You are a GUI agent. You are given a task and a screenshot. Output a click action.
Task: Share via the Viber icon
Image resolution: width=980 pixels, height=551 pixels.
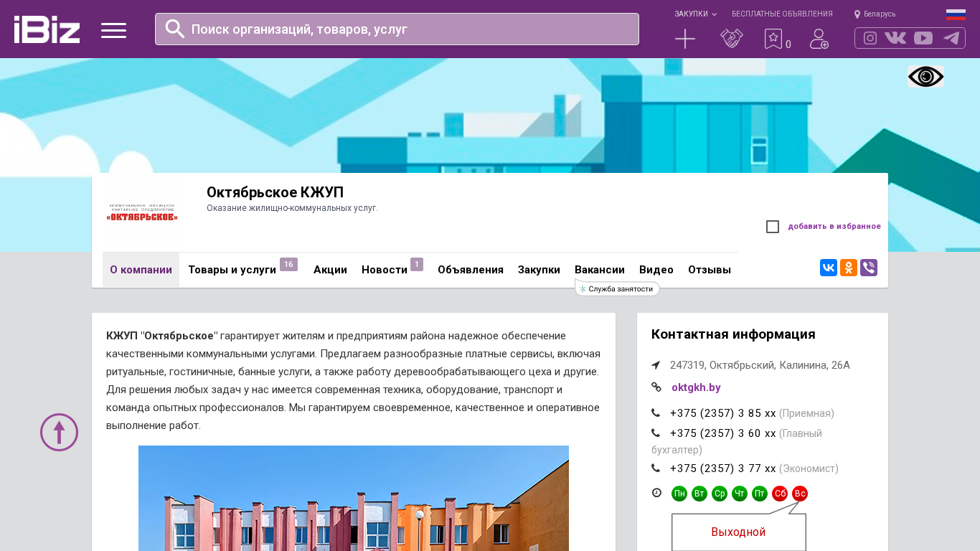click(x=869, y=268)
